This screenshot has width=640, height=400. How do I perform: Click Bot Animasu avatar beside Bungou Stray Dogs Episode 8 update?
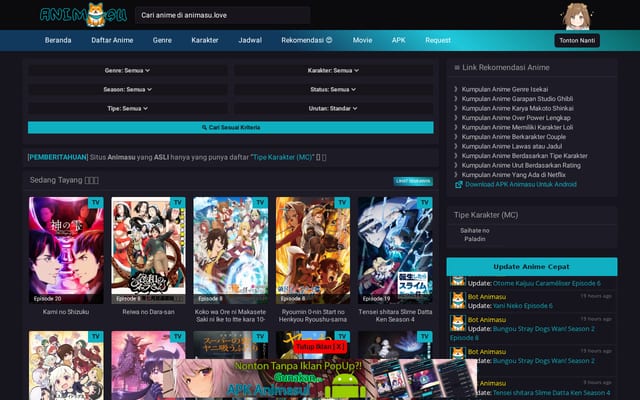pyautogui.click(x=458, y=323)
